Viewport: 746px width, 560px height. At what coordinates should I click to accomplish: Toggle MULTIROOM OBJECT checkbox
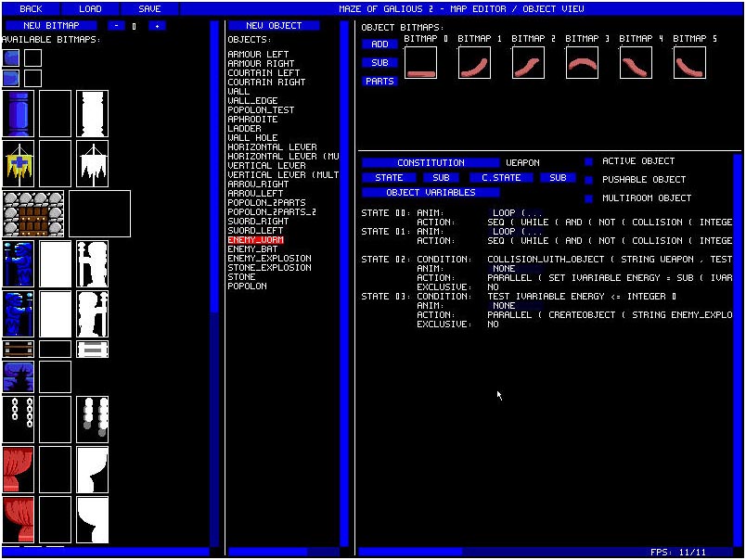click(588, 198)
